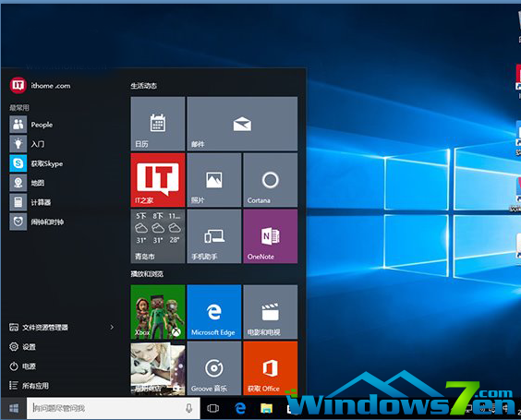The width and height of the screenshot is (521, 420).
Task: Click the Power (电源) button
Action: coord(22,366)
